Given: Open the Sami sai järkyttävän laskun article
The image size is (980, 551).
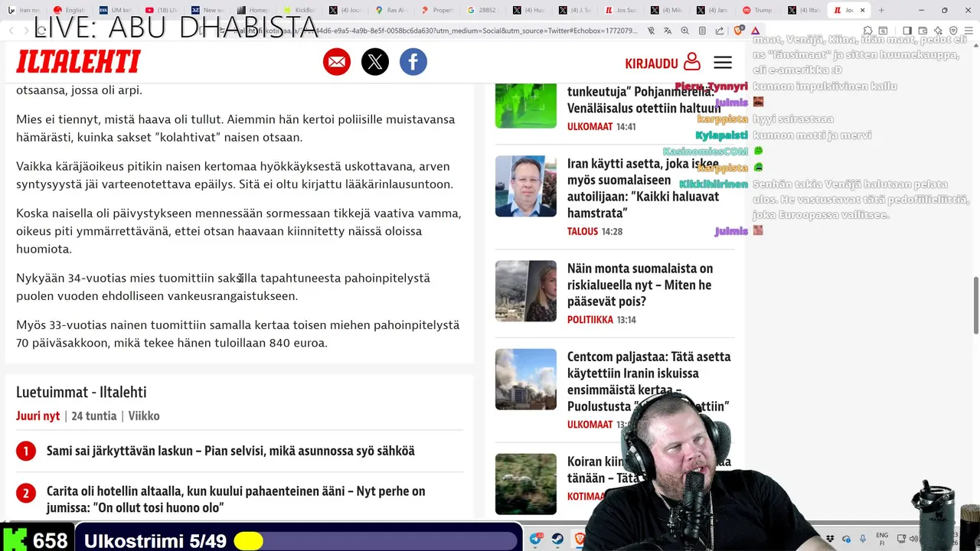Looking at the screenshot, I should [x=230, y=452].
